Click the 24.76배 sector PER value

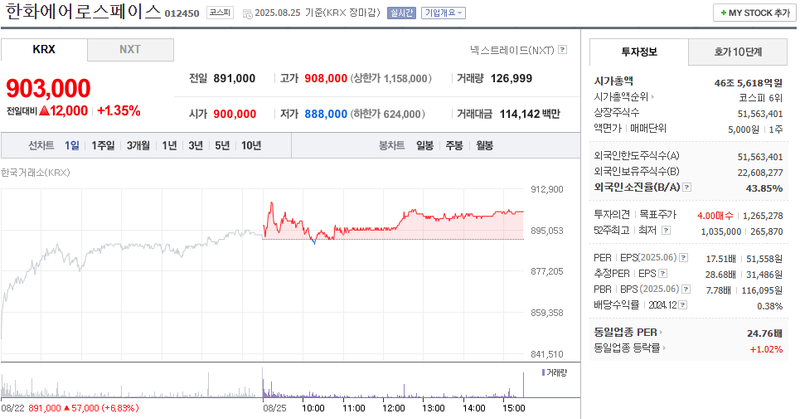tap(764, 334)
